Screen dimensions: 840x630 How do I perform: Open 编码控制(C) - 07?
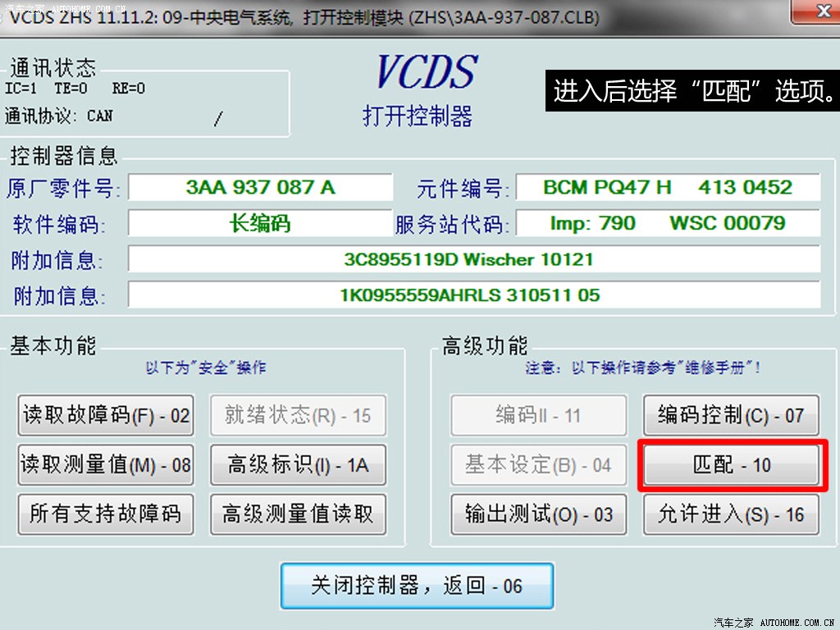731,415
